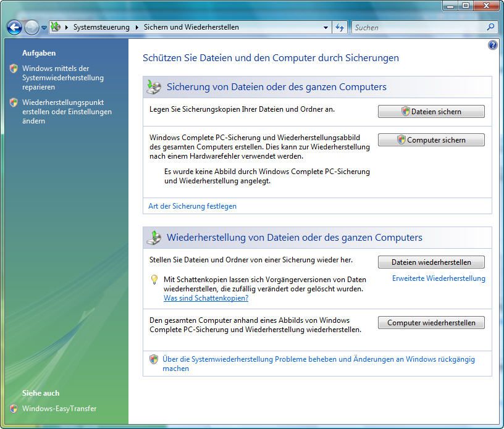Click text Legen Sie Sicherungskopien Ihrer Dateien
The width and height of the screenshot is (504, 429).
click(242, 109)
